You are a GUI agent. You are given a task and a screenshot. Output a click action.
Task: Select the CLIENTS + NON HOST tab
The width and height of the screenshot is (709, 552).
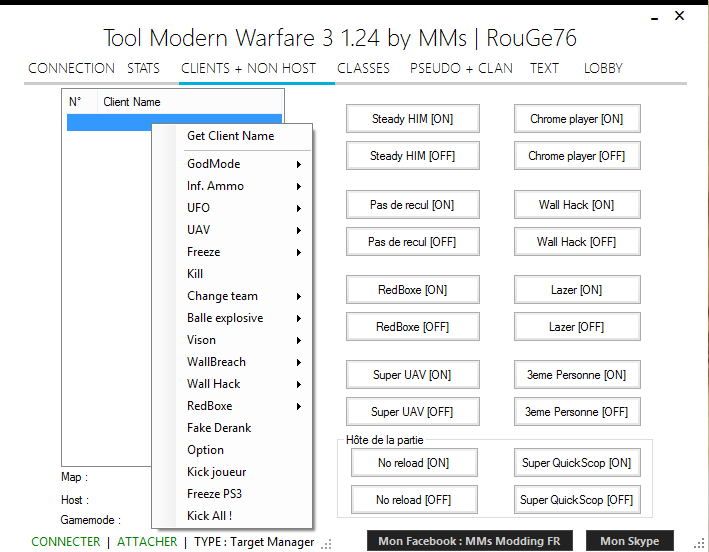coord(248,68)
